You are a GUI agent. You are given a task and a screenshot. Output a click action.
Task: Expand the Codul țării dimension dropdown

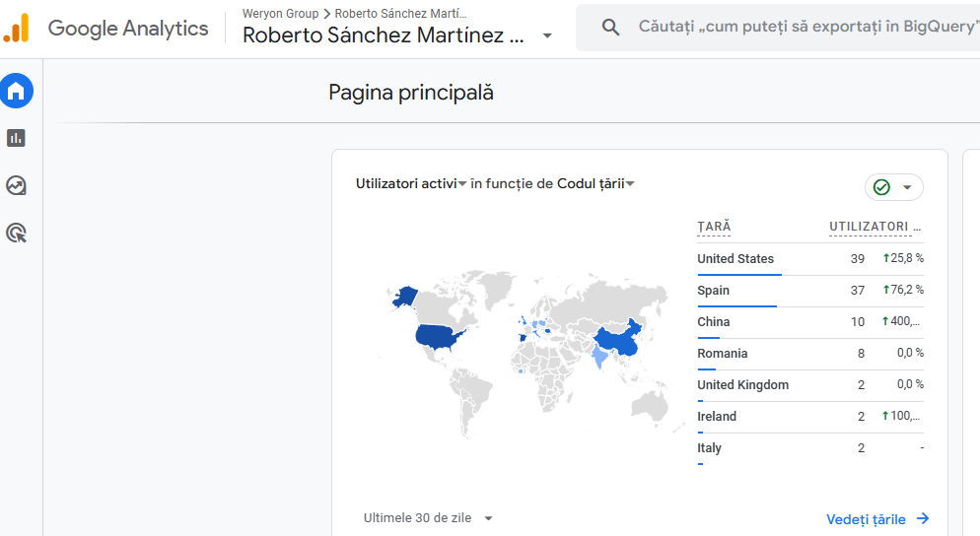[630, 183]
